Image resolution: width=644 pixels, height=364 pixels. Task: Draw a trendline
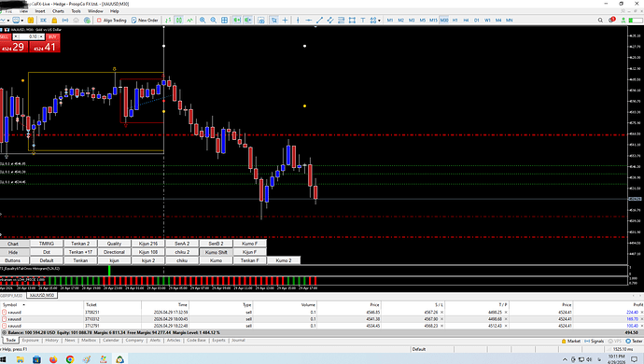point(319,21)
